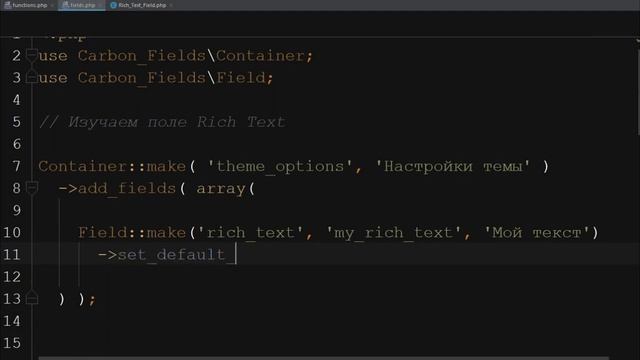The height and width of the screenshot is (360, 640).
Task: Collapse the add_fields block on line 8
Action: click(31, 188)
